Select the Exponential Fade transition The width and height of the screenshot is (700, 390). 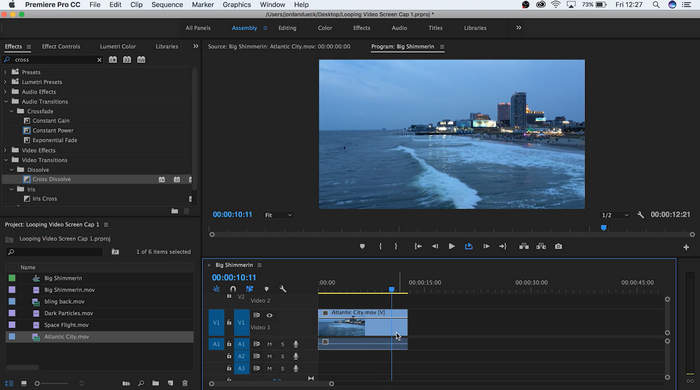pyautogui.click(x=55, y=140)
